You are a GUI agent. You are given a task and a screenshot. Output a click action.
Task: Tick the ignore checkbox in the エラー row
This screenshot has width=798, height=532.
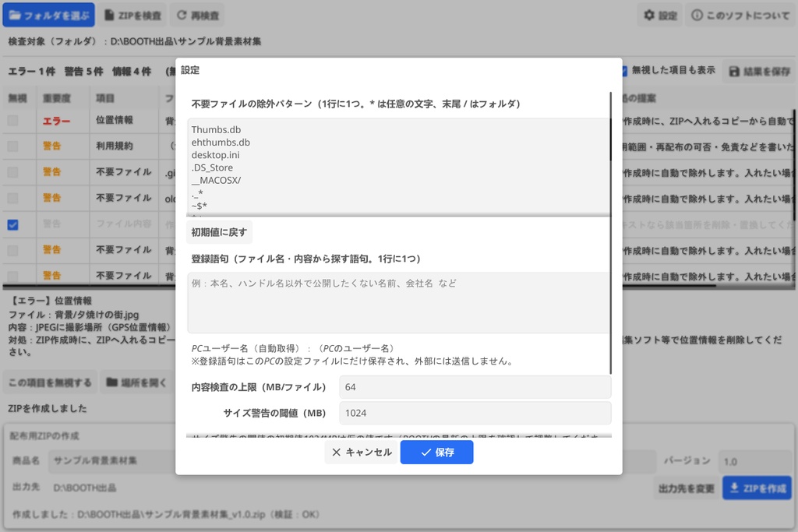coord(12,120)
